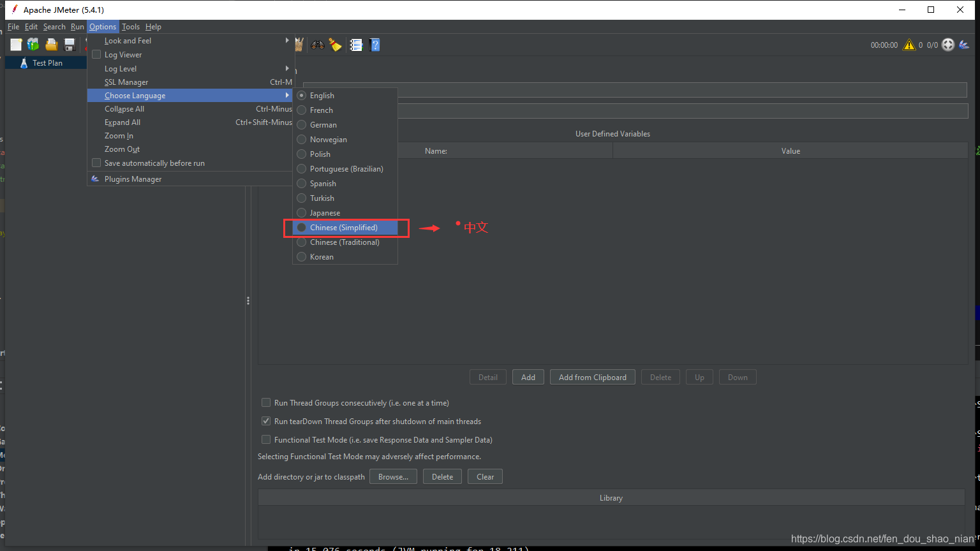Click the New test plan toolbar icon
Viewport: 980px width, 551px height.
click(16, 45)
